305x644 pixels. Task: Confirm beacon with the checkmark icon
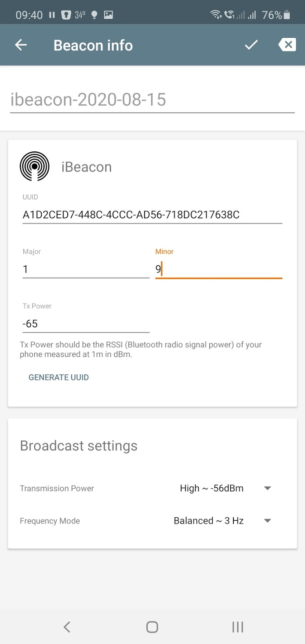tap(251, 45)
